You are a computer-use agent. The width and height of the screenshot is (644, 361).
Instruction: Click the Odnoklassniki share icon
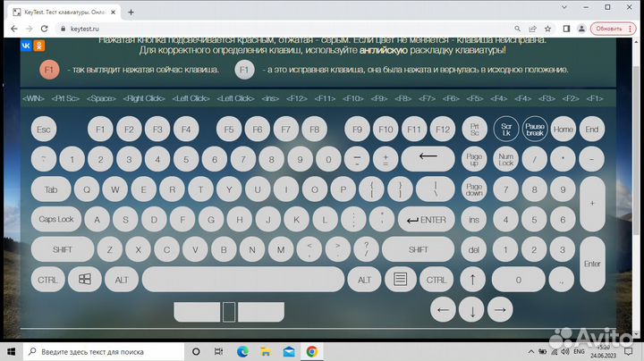pyautogui.click(x=38, y=45)
